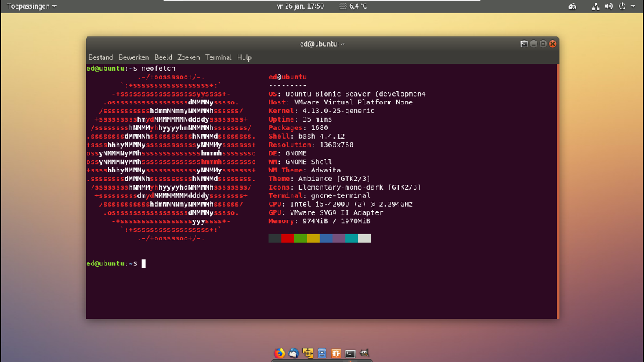Click the power icon in top bar

click(623, 6)
